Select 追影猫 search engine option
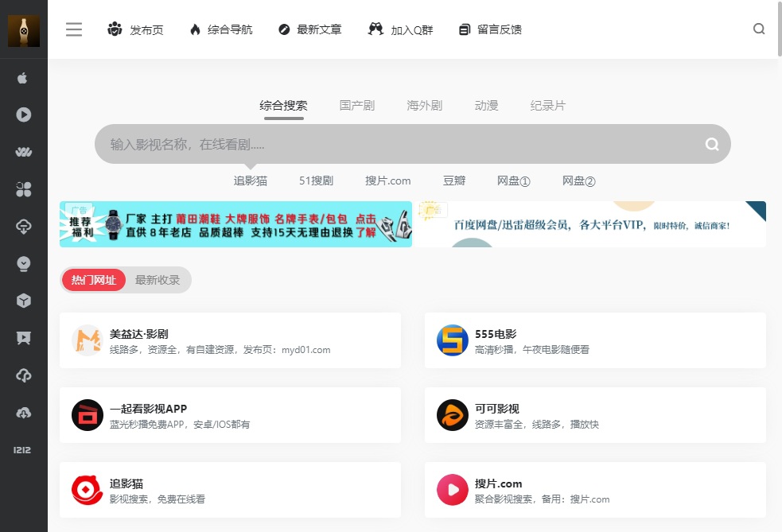Screen dimensions: 782x532 [251, 181]
